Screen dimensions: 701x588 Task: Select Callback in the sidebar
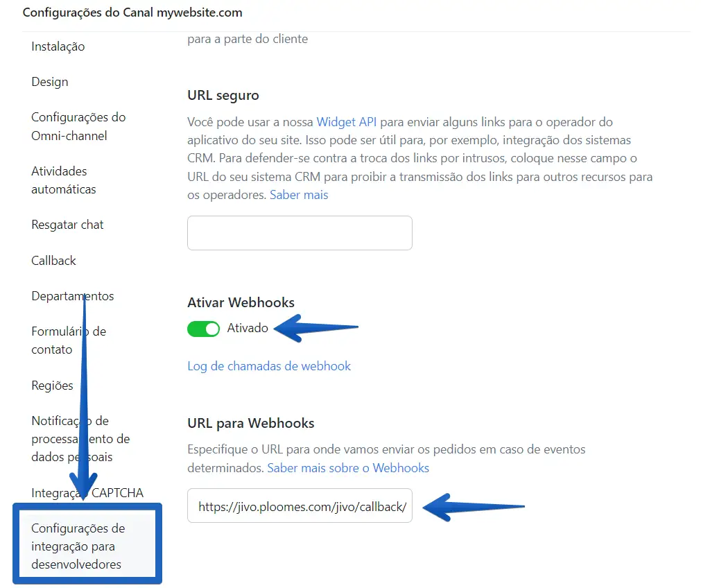point(53,261)
